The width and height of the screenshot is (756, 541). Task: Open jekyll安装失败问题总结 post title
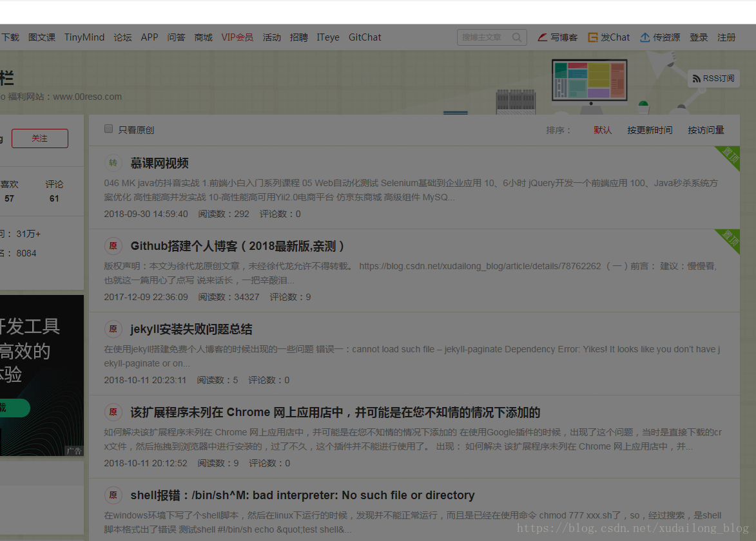191,329
